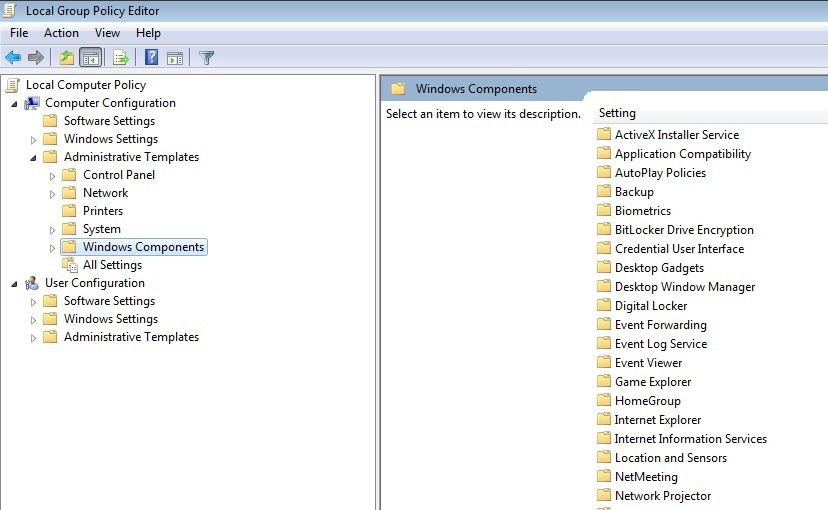Open the Action menu

tap(61, 33)
